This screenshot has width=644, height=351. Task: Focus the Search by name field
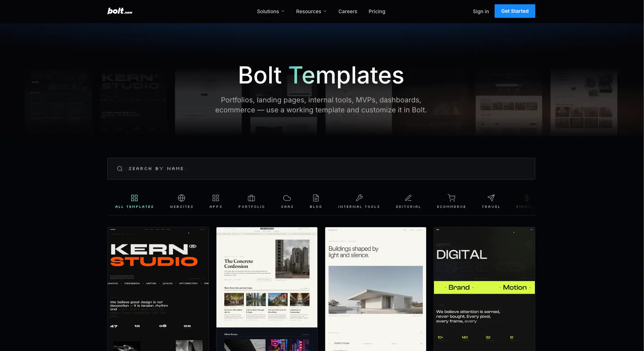[321, 169]
